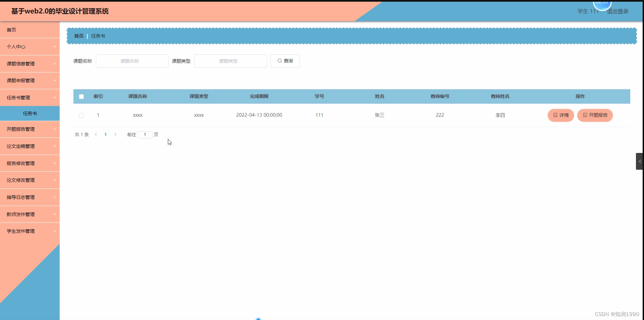Open the 任务书 breadcrumb tab
Image resolution: width=644 pixels, height=320 pixels.
[98, 36]
